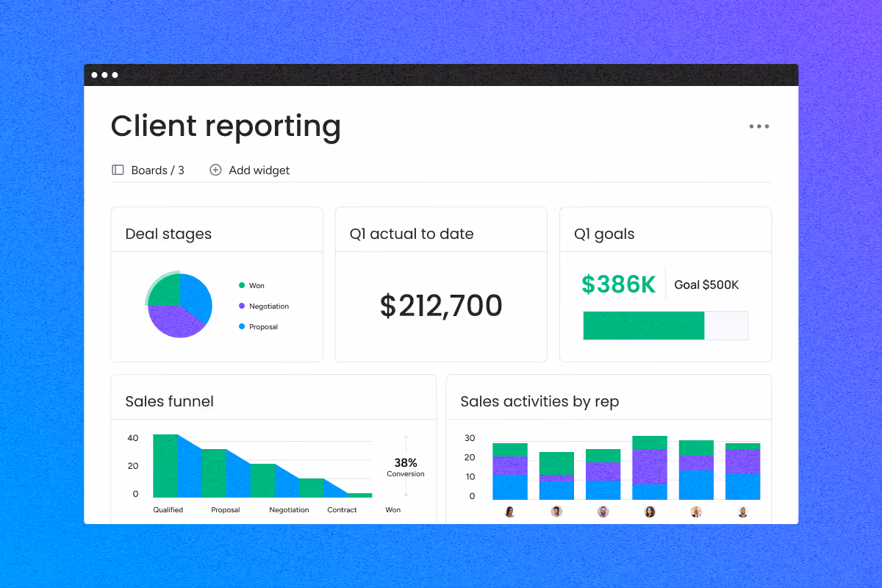Click the Add widget plus icon

(215, 170)
